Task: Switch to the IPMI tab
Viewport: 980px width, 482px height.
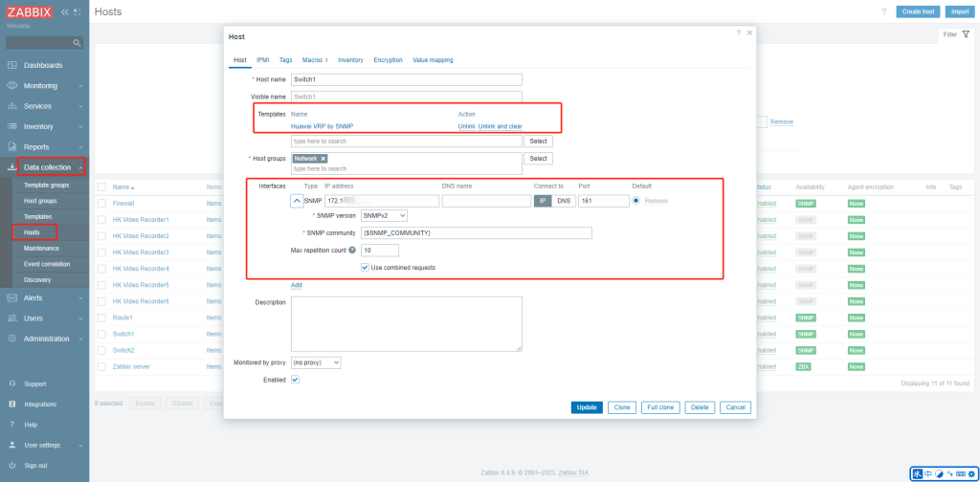Action: pos(262,60)
